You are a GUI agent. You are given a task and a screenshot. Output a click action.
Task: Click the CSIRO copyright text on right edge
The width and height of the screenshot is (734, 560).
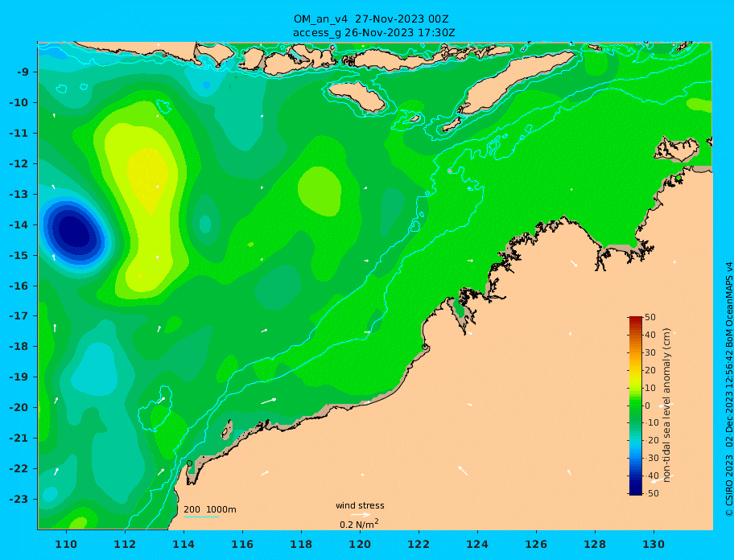(x=729, y=389)
